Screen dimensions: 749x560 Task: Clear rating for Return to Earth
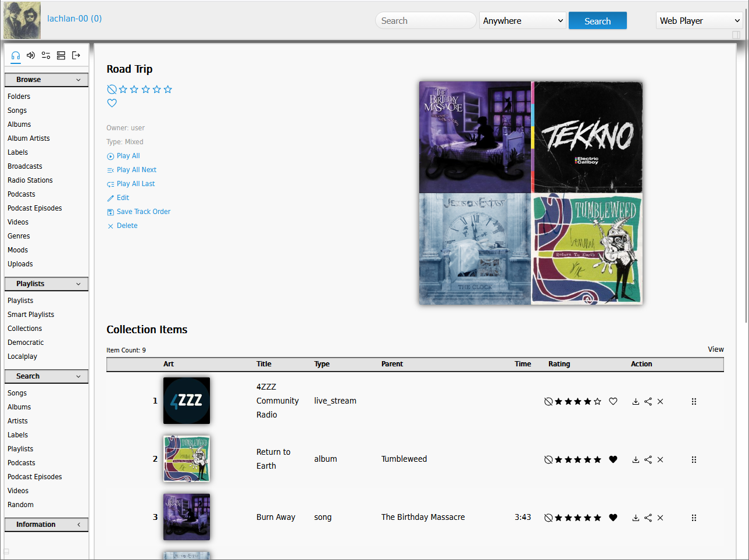click(x=548, y=459)
